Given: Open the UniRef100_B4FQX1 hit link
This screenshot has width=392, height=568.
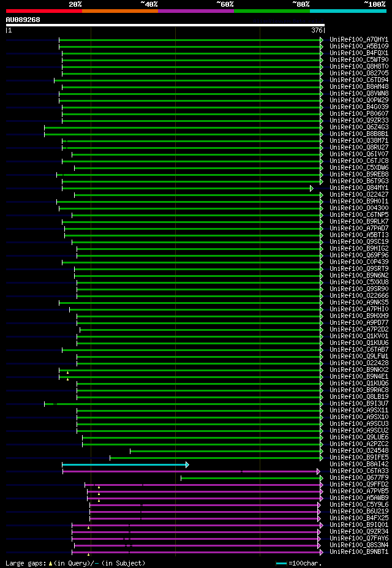Looking at the screenshot, I should (x=359, y=53).
